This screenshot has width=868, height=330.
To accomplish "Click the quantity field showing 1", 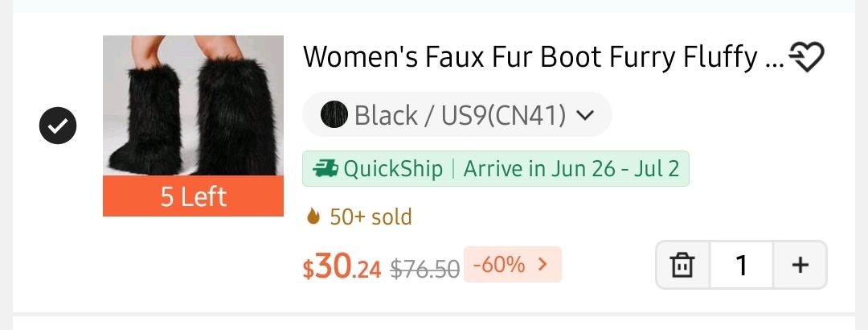I will point(741,265).
